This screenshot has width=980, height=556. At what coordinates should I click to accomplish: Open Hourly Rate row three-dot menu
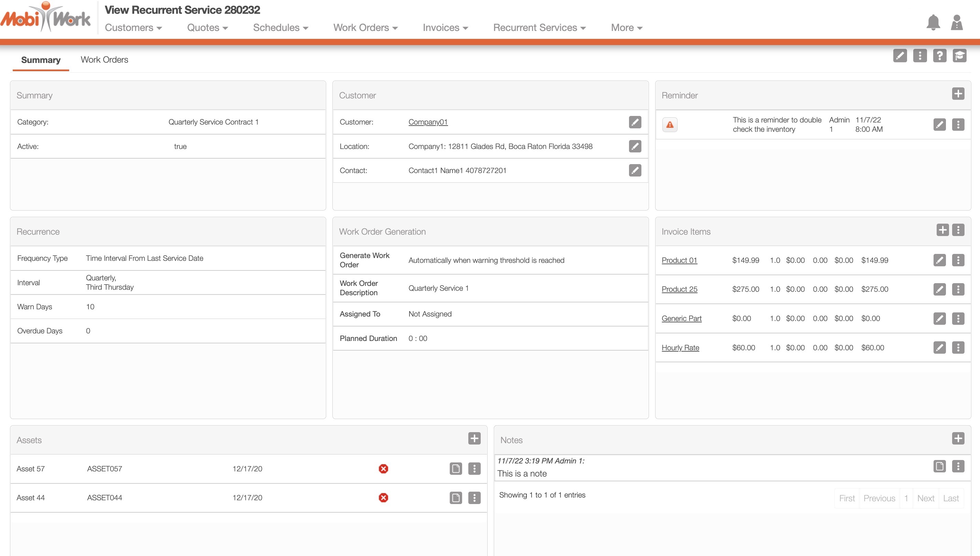(958, 347)
